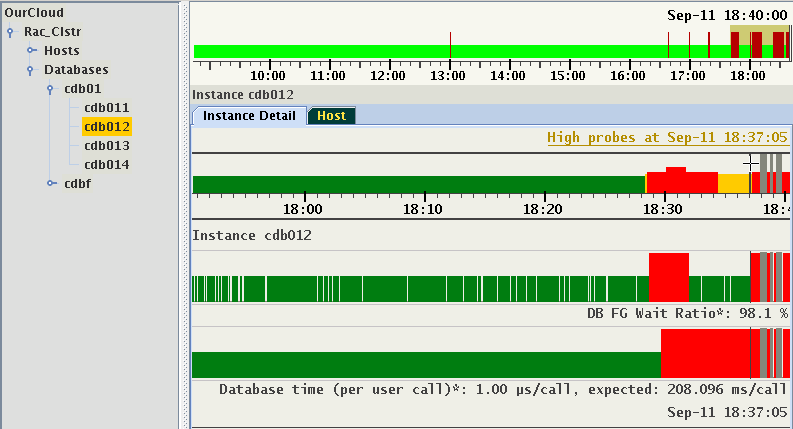Expand the cdbf tree node

(52, 183)
